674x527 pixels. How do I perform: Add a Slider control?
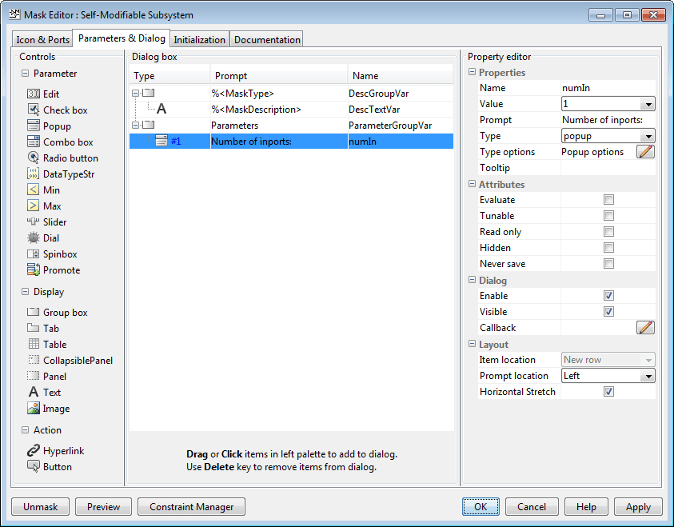point(47,222)
